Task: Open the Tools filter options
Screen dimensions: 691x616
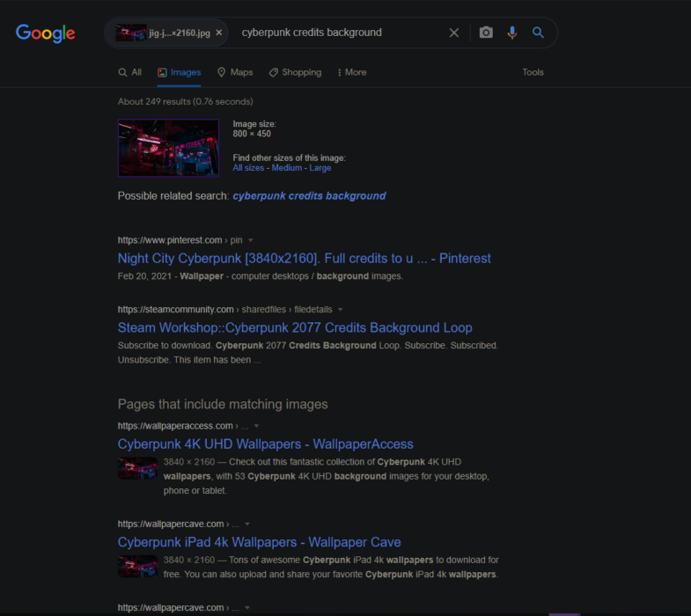Action: pos(533,72)
